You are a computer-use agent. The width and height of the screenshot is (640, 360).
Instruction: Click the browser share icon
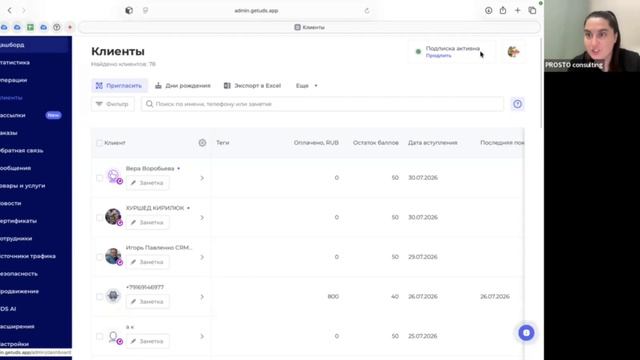tap(503, 11)
